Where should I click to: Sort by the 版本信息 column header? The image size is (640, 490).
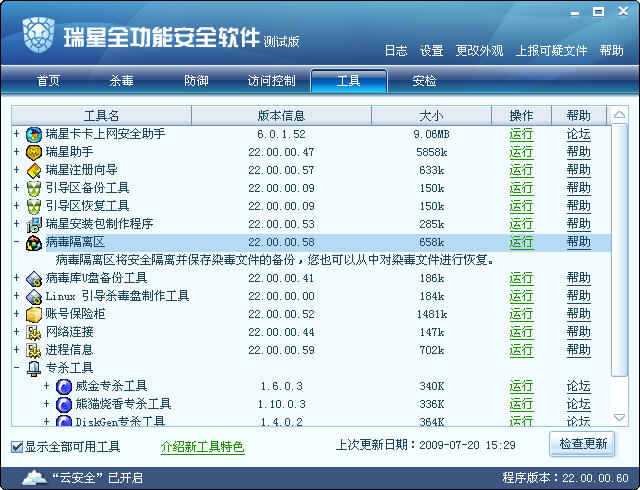point(281,116)
